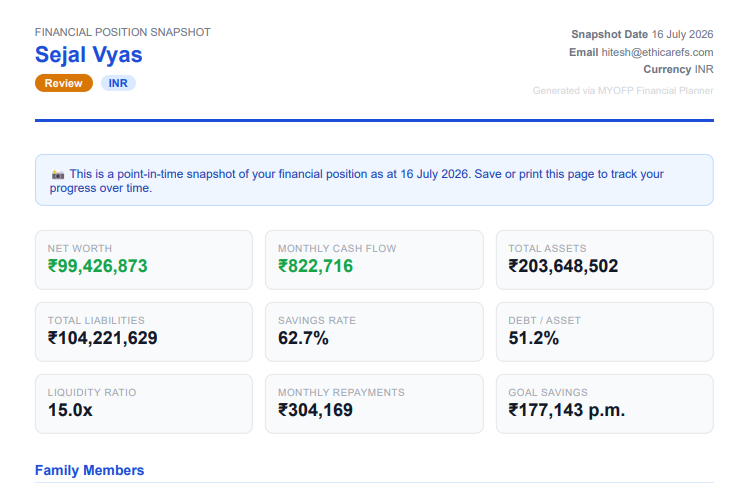This screenshot has width=751, height=483.
Task: Click the DEBT / ASSET card label
Action: point(544,321)
